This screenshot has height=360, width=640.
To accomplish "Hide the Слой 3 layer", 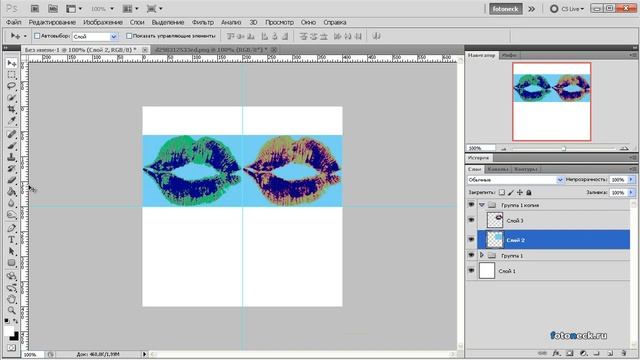I will [471, 220].
